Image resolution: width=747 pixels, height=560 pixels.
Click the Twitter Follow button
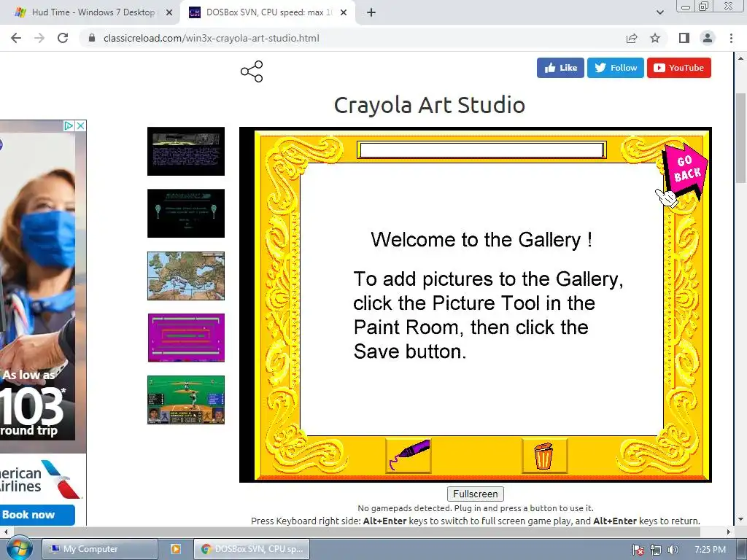tap(616, 68)
